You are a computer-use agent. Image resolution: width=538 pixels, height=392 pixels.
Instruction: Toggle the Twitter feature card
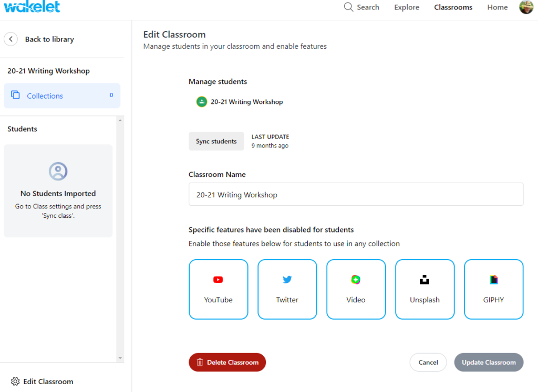[x=287, y=289]
